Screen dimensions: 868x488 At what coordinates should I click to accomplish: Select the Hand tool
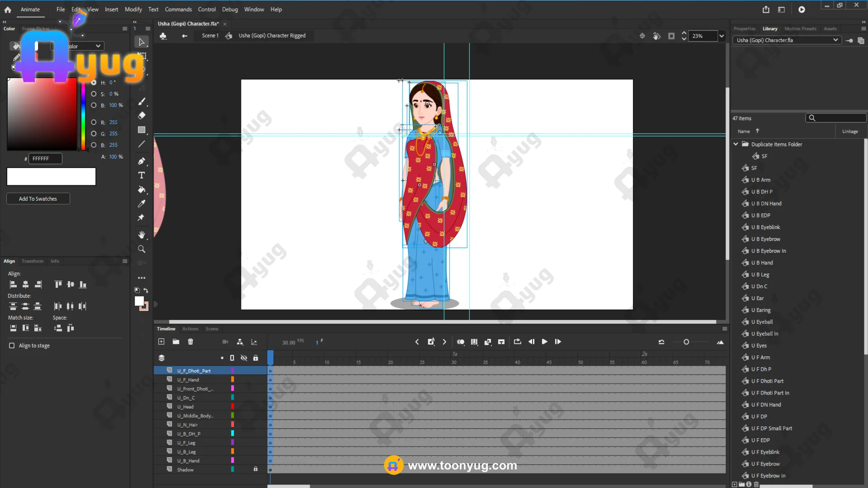coord(142,235)
